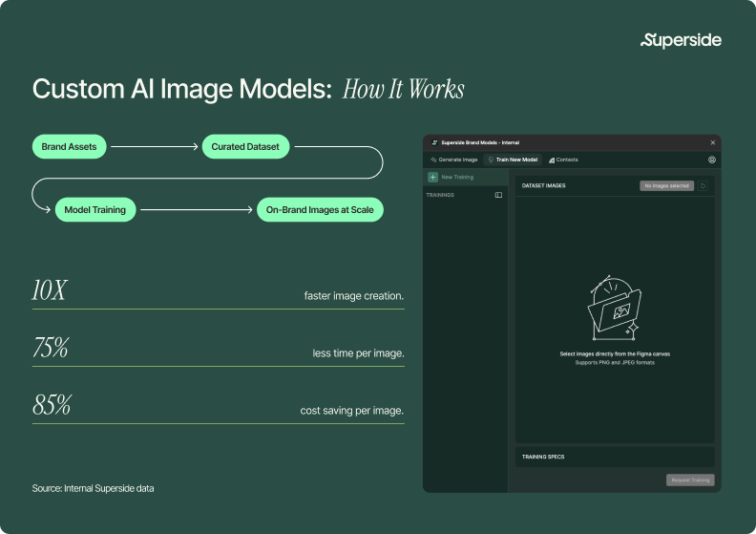
Task: Click the Brand Assets pill
Action: pos(69,147)
